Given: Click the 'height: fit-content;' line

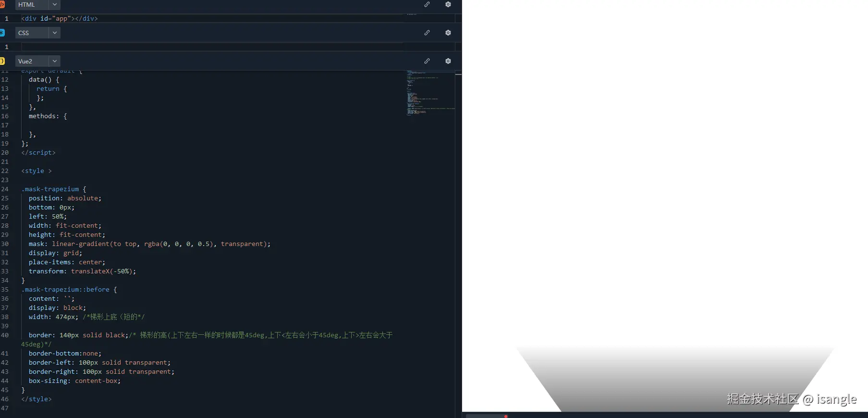Looking at the screenshot, I should [x=67, y=234].
